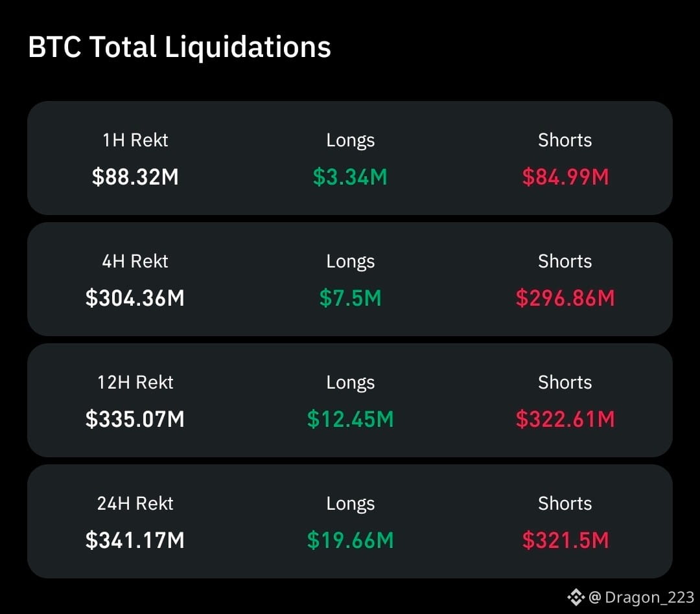Click the 4H Longs value $7.5M

click(x=350, y=298)
